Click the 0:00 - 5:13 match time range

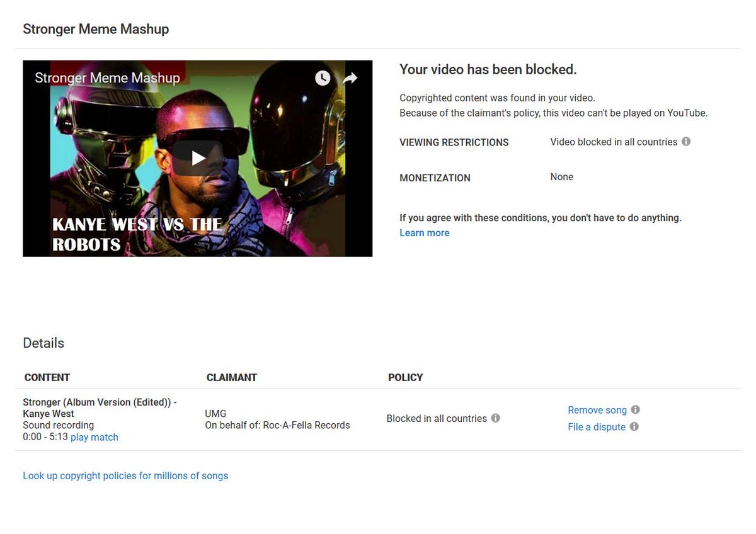(x=45, y=437)
